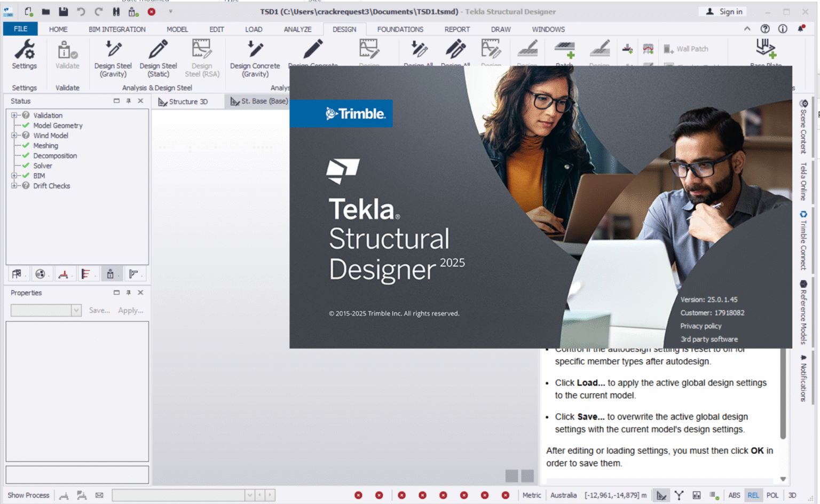Click the globe icon in Status panel toolbar
The width and height of the screenshot is (820, 504).
tap(40, 274)
